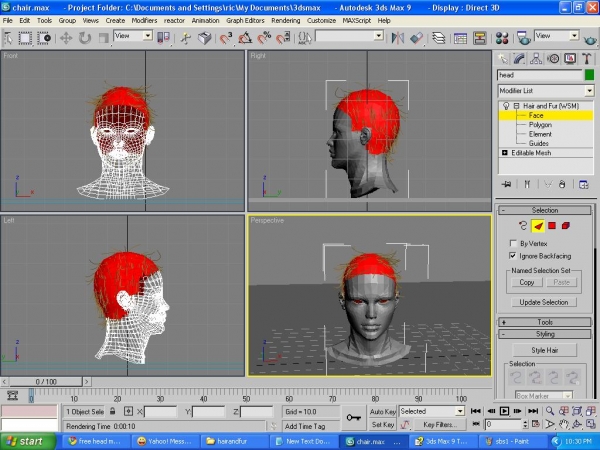Open the Named Selection Sets dropdown
Viewport: 600px width, 450px height.
click(349, 36)
